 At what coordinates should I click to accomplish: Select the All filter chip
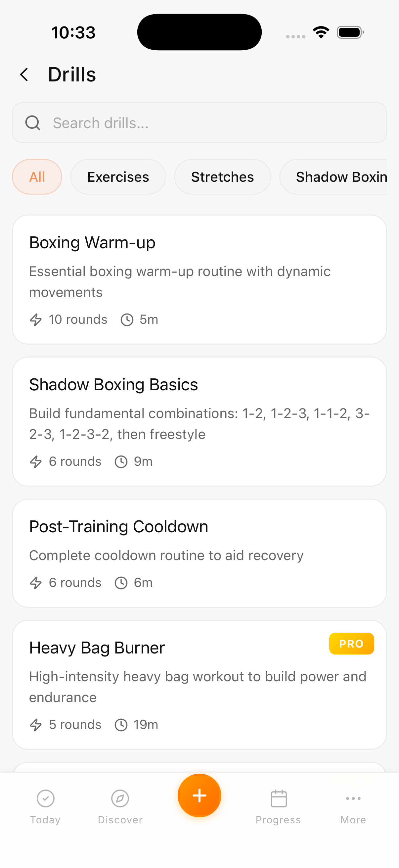click(x=37, y=177)
